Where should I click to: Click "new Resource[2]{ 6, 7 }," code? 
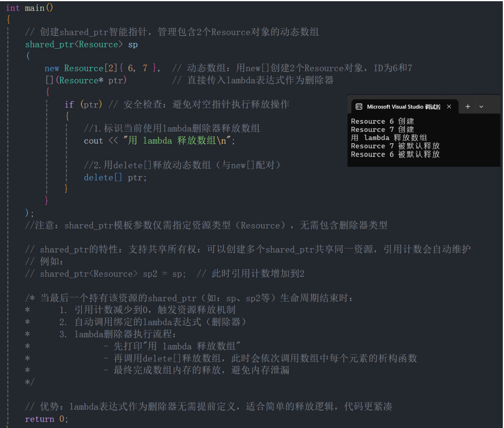(x=103, y=68)
